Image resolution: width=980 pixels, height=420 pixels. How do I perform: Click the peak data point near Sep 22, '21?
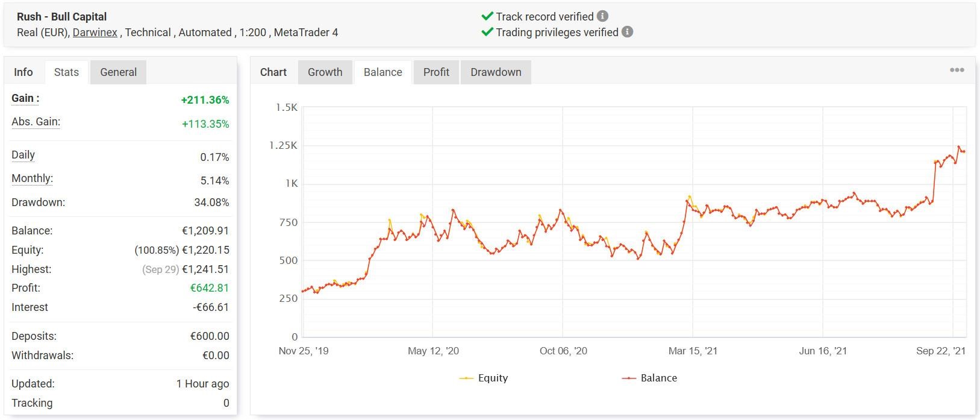tap(959, 146)
